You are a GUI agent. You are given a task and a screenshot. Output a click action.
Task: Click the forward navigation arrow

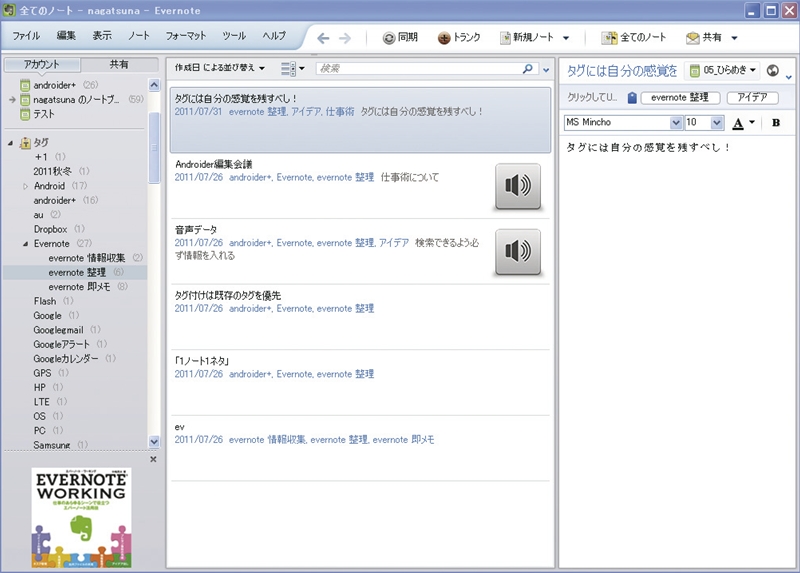[x=345, y=38]
